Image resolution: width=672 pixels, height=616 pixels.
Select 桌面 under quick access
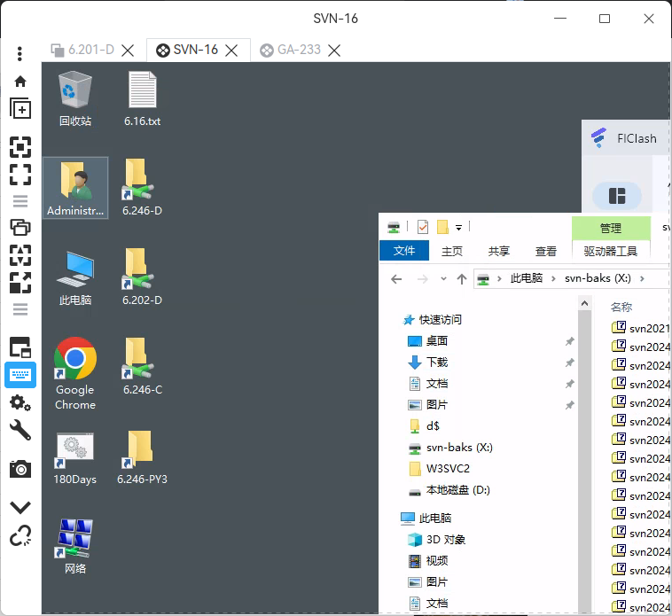(x=426, y=341)
